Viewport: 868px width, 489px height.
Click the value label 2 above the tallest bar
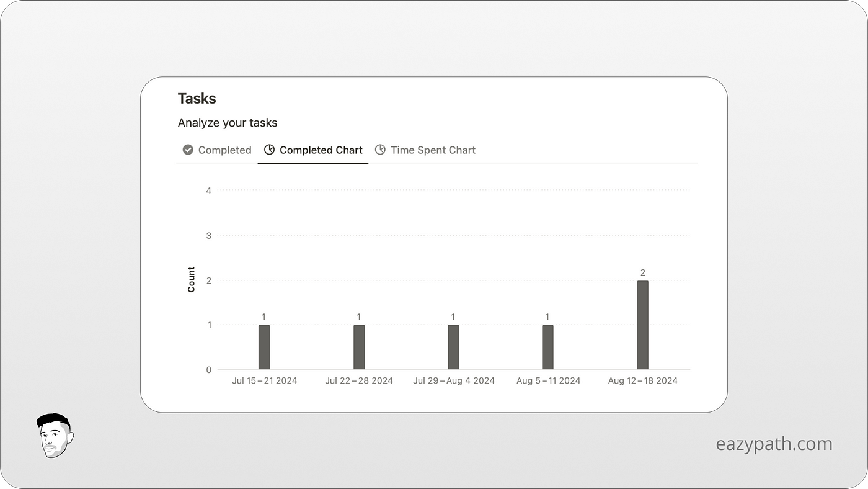point(642,272)
